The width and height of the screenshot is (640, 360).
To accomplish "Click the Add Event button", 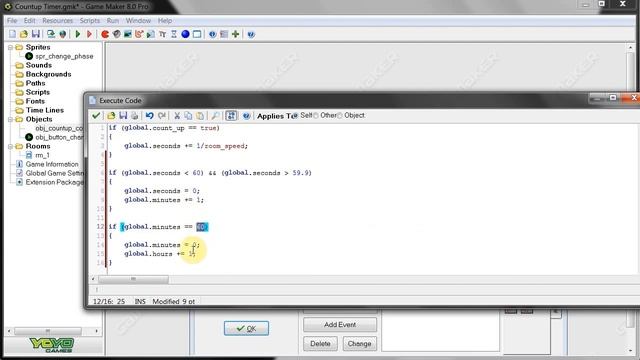I will [340, 324].
